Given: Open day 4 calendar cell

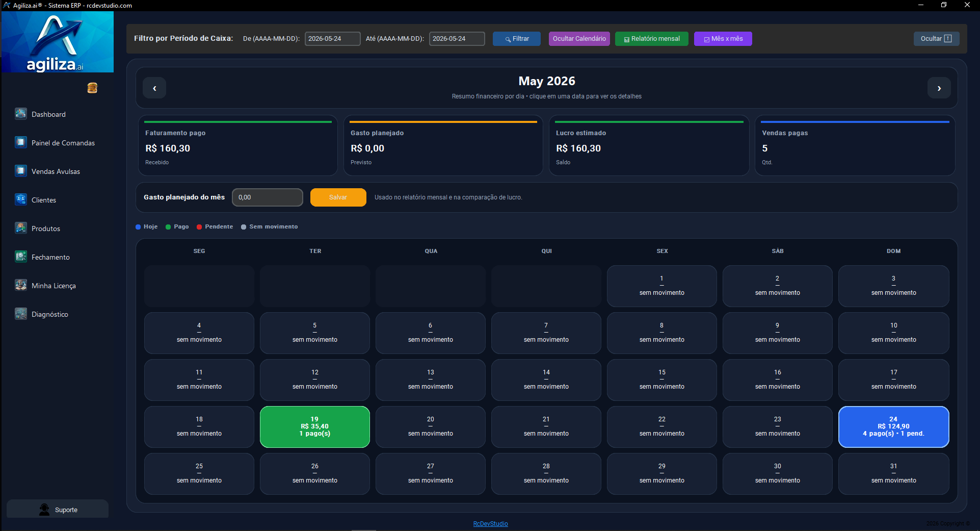Looking at the screenshot, I should point(199,333).
